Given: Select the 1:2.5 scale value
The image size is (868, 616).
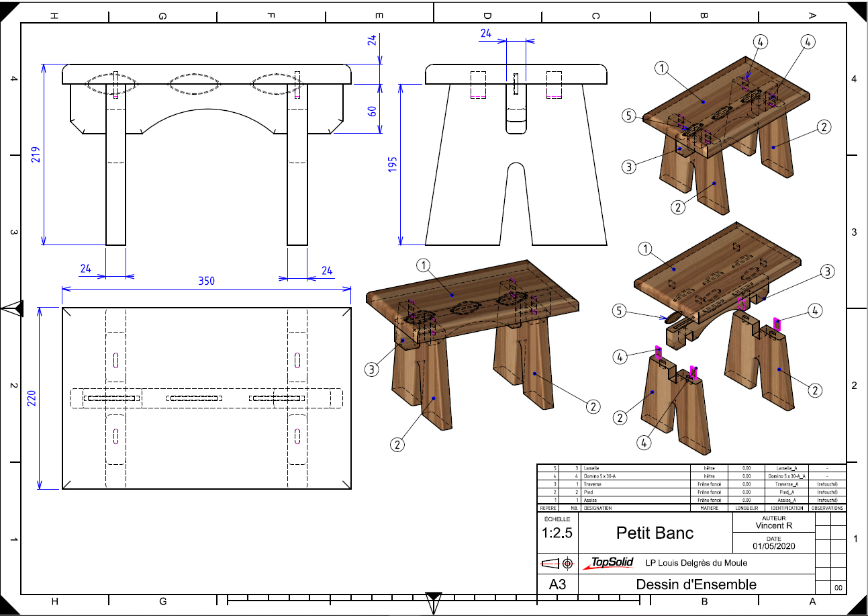Looking at the screenshot, I should (557, 533).
